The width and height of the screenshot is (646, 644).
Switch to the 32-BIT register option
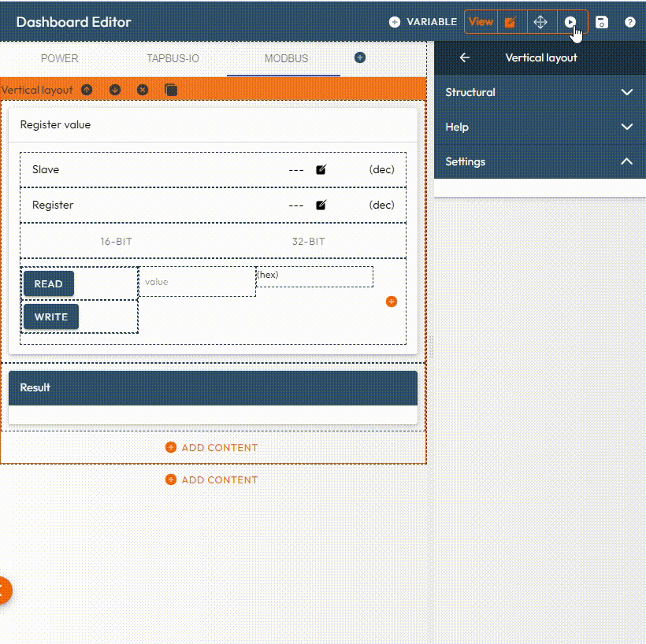[308, 242]
